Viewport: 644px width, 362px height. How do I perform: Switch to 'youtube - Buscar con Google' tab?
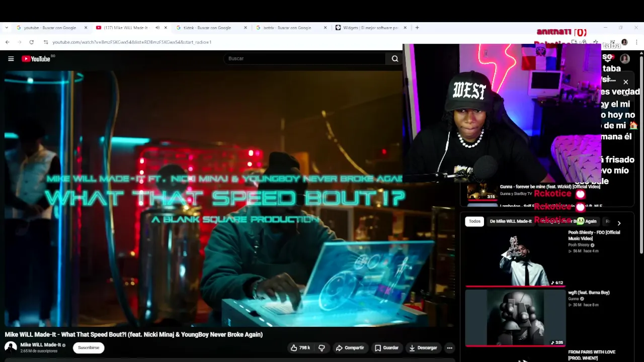pyautogui.click(x=49, y=28)
